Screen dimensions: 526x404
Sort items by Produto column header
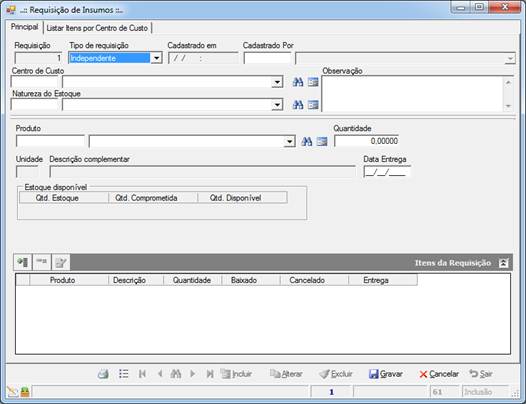coord(69,280)
